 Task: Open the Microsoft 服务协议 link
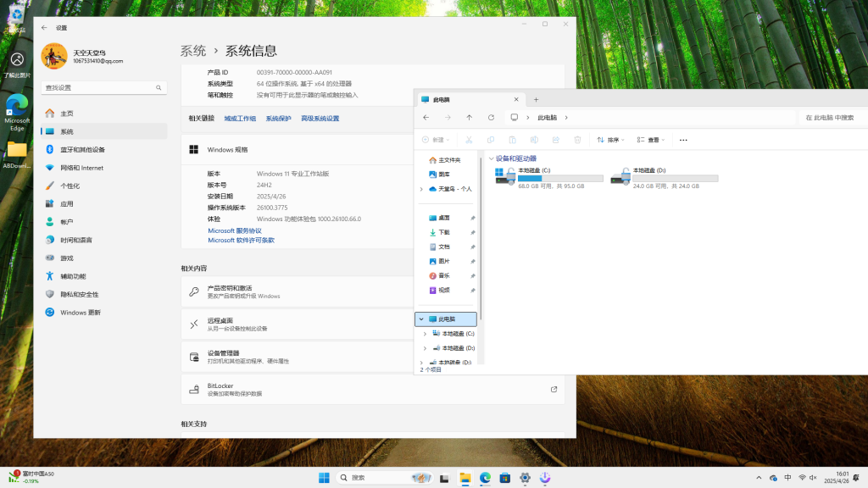[x=235, y=230]
